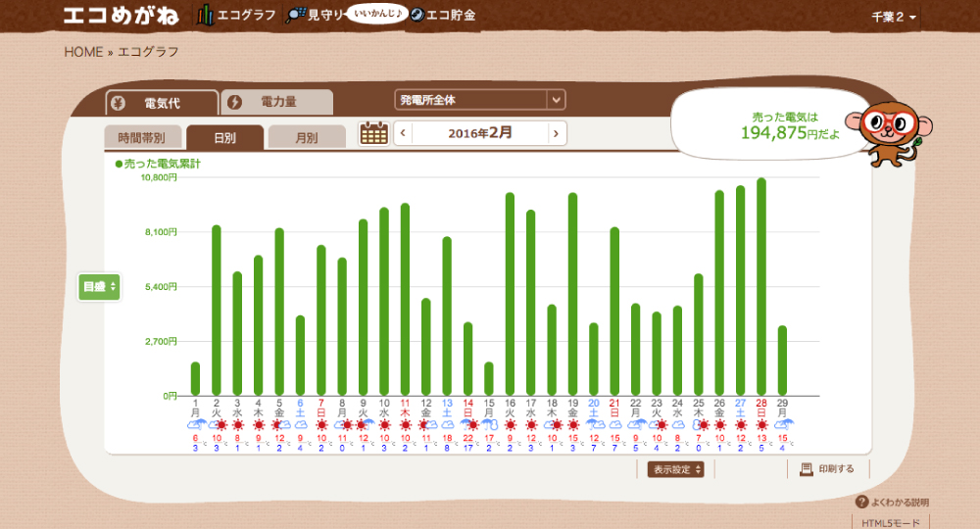Click the bar for day 16

point(510,294)
